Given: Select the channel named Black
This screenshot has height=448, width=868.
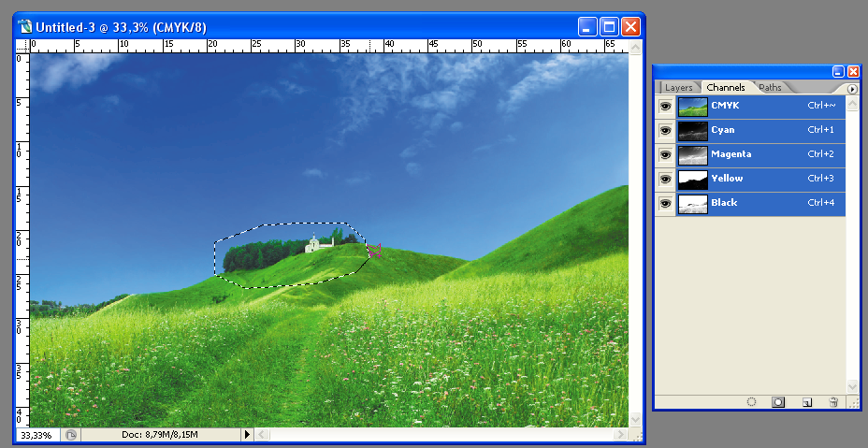Looking at the screenshot, I should (x=724, y=203).
